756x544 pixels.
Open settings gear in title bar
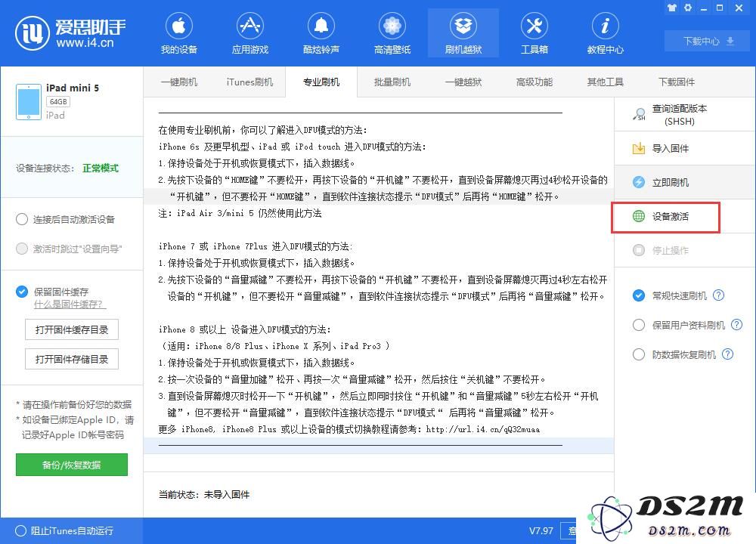(688, 8)
